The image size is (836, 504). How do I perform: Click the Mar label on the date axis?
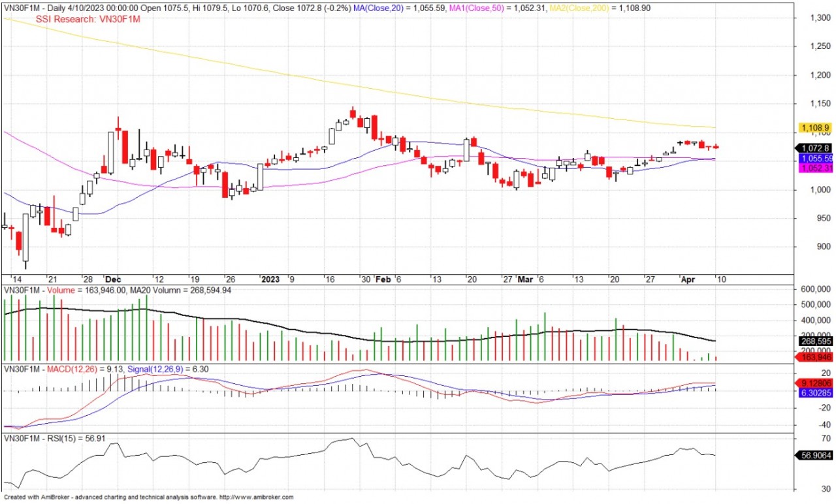tap(525, 279)
